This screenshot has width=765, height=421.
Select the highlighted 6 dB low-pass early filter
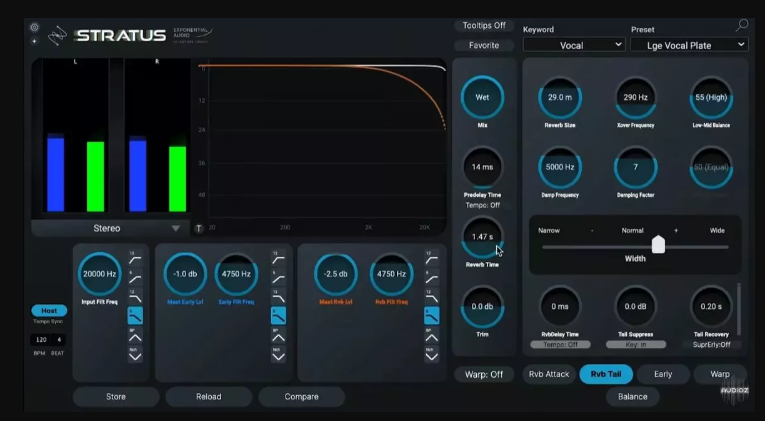[x=279, y=316]
